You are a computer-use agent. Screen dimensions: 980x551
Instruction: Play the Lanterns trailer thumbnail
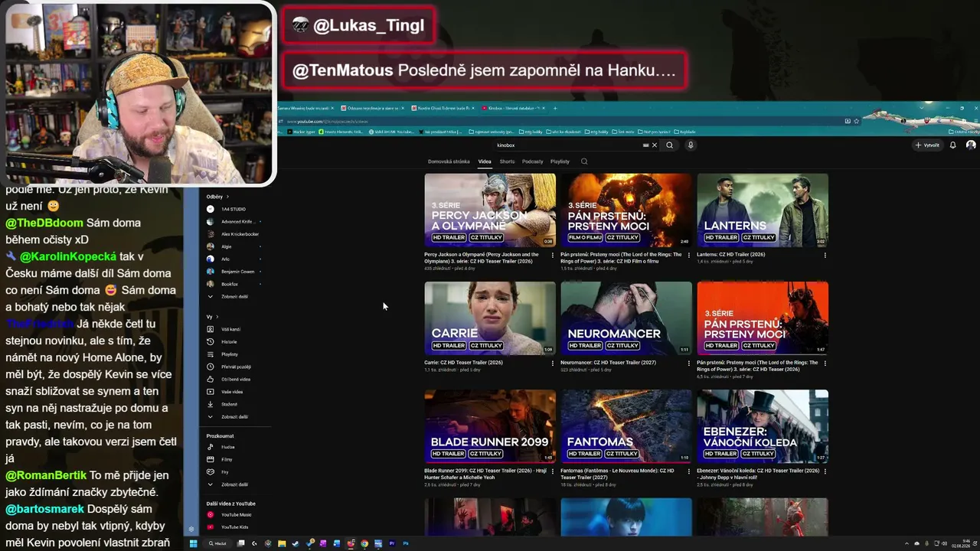(763, 210)
